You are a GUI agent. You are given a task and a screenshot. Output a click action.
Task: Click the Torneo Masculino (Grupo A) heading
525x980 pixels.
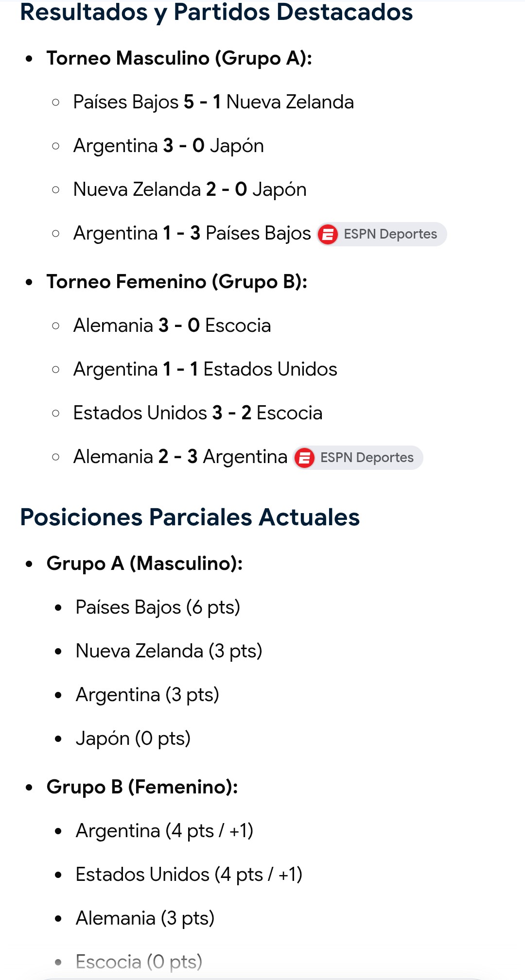[x=179, y=59]
